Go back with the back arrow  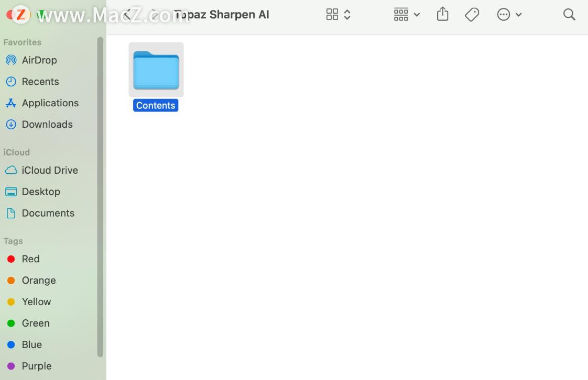pos(127,15)
